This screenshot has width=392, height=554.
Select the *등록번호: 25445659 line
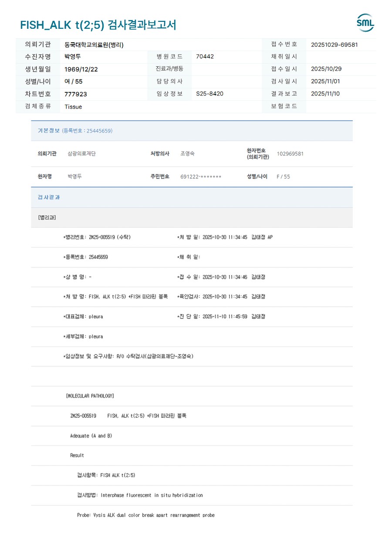85,257
